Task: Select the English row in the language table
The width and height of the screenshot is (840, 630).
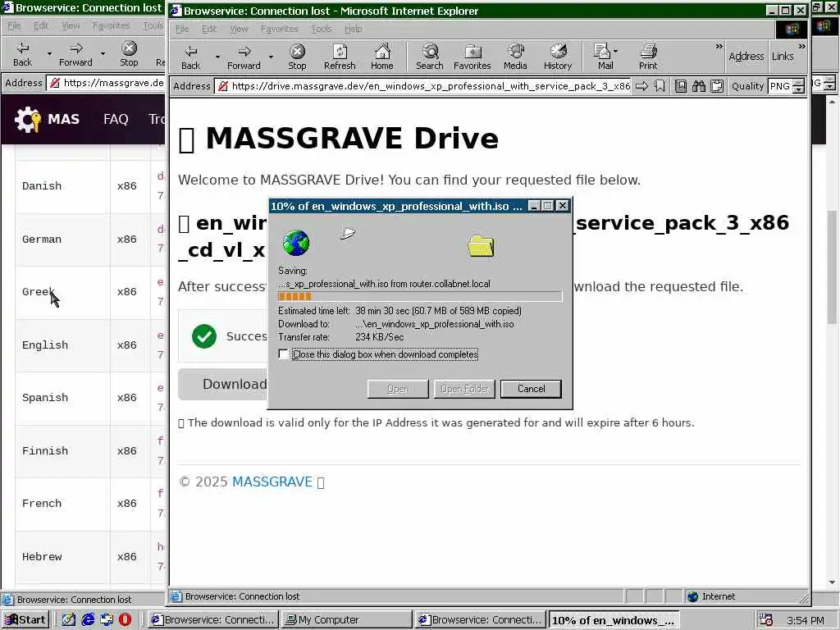Action: [90, 345]
